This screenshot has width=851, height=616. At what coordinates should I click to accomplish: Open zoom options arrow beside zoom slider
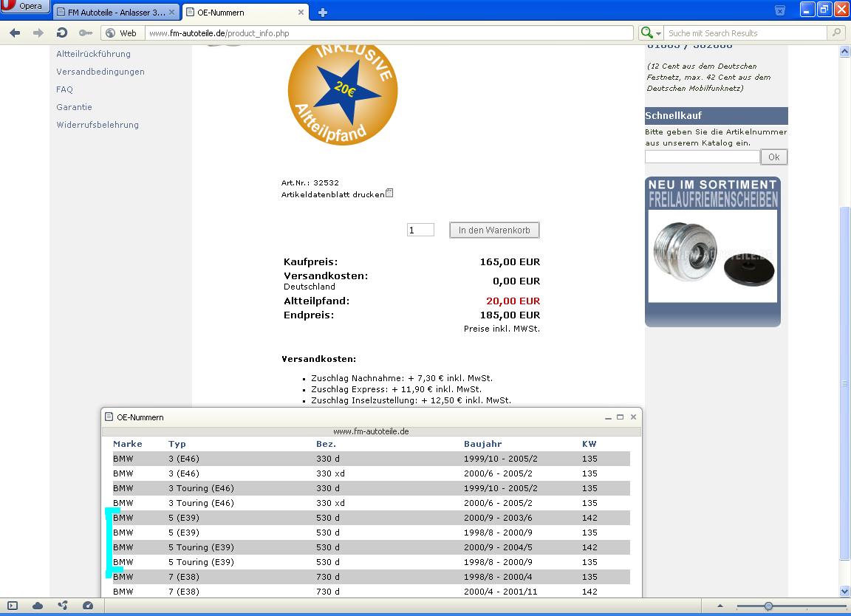pos(720,606)
